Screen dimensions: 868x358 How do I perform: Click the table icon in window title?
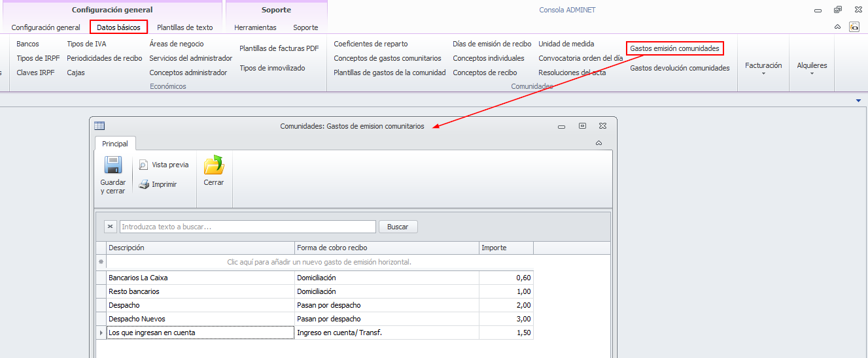coord(99,126)
